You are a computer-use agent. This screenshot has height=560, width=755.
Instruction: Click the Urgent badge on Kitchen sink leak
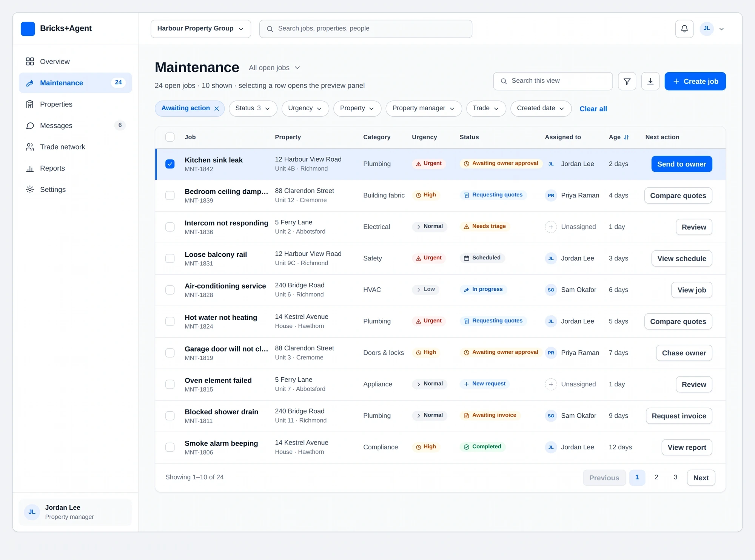click(x=429, y=164)
